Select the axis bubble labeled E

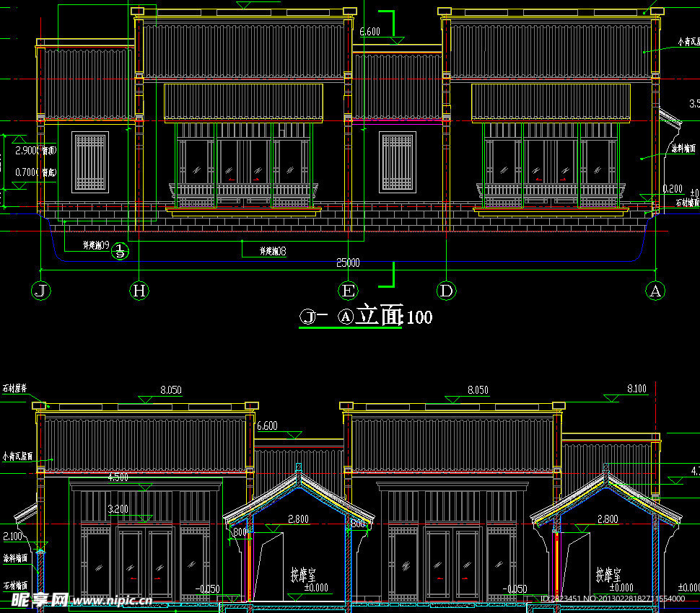click(349, 291)
